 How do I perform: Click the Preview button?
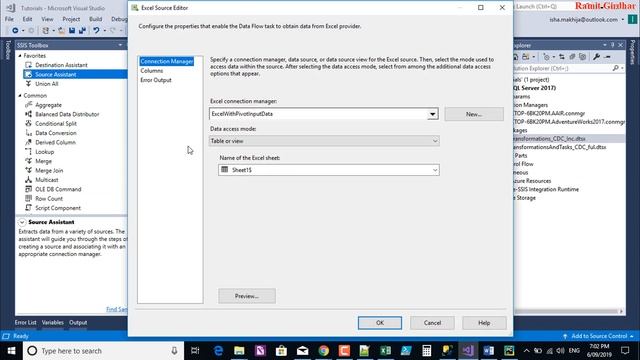point(247,296)
